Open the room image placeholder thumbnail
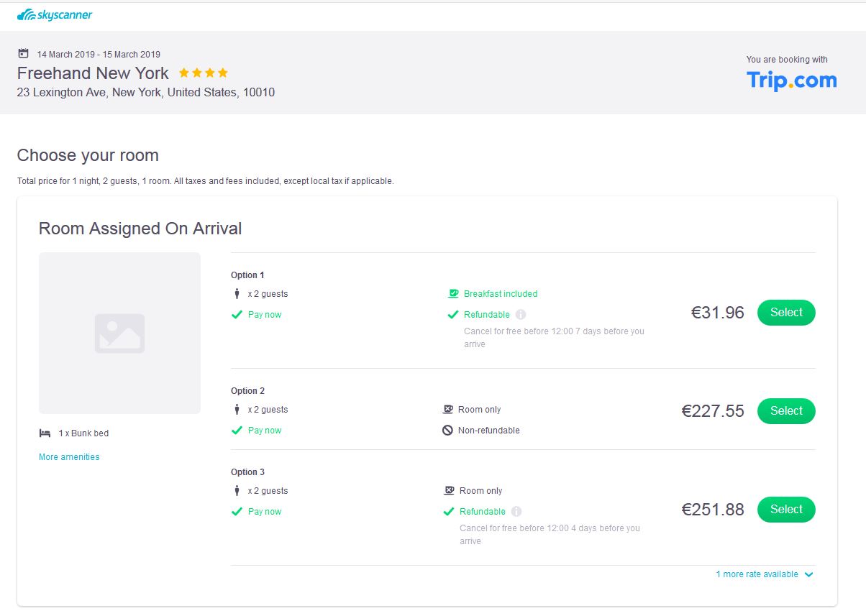Screen dimensions: 866x616 (x=119, y=333)
